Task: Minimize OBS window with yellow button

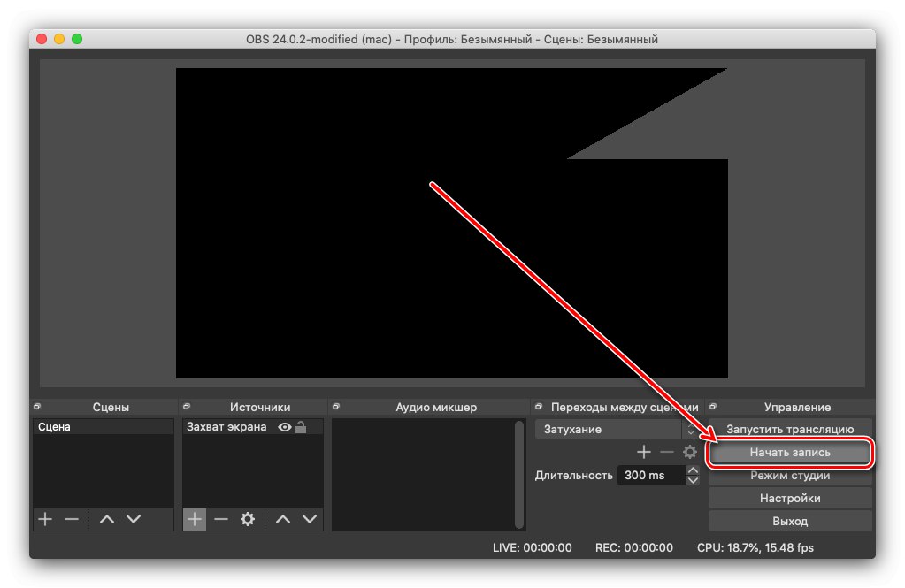Action: pyautogui.click(x=59, y=39)
